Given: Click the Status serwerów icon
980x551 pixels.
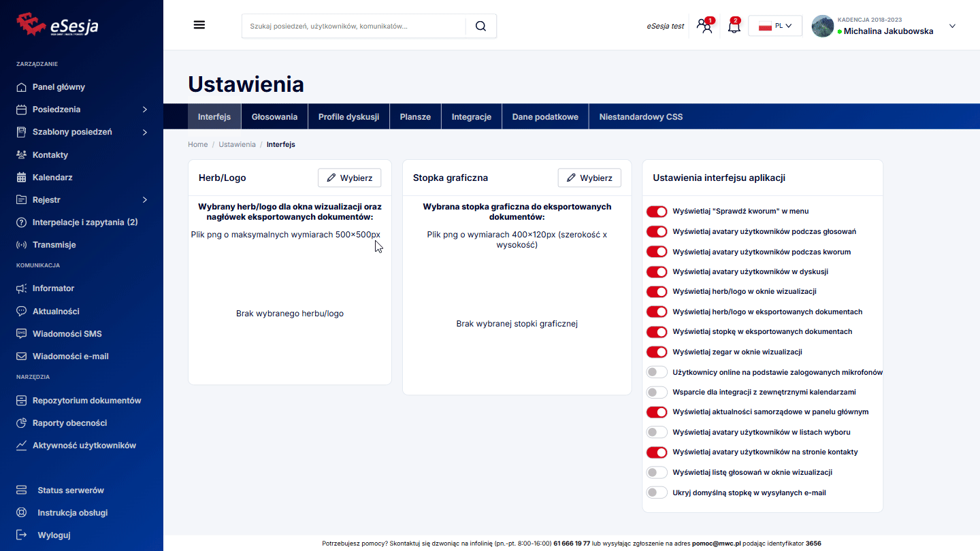Looking at the screenshot, I should click(x=21, y=490).
